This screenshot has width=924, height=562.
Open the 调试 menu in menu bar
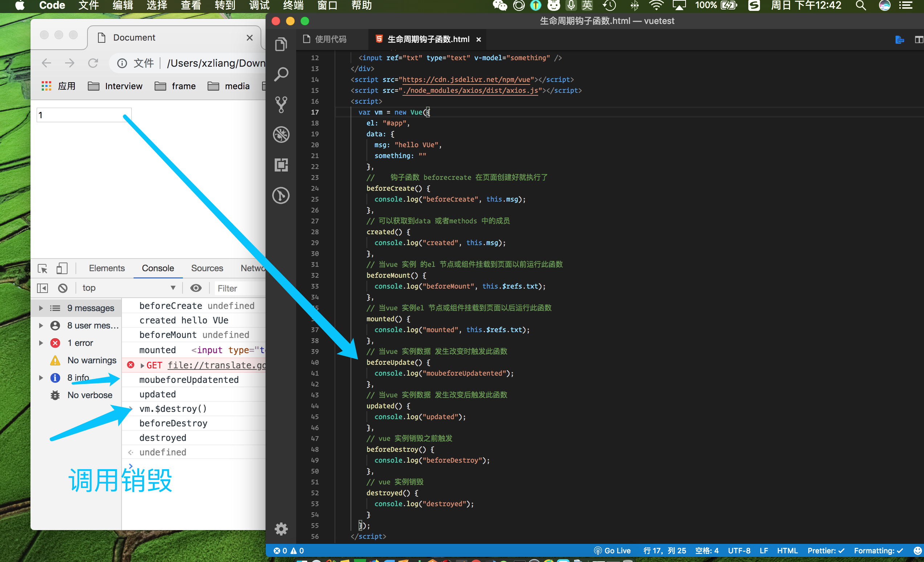[259, 6]
